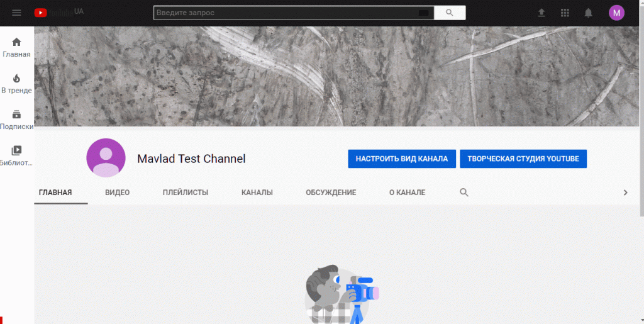Open the notifications bell

pyautogui.click(x=589, y=13)
